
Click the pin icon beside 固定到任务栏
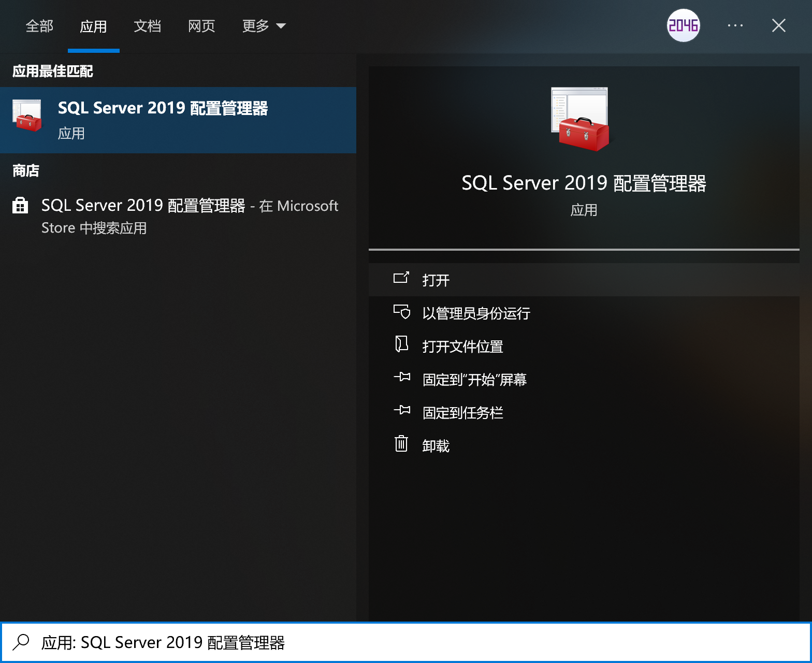(x=402, y=411)
